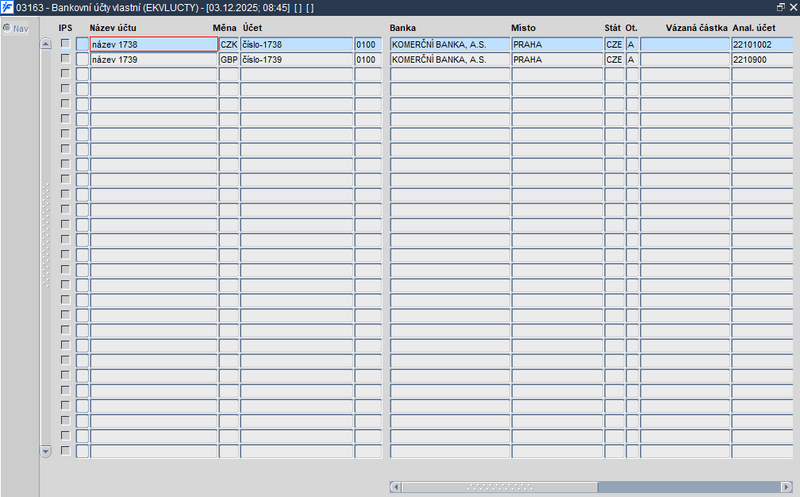Select the GBP currency cell
This screenshot has height=497, width=800.
click(229, 60)
